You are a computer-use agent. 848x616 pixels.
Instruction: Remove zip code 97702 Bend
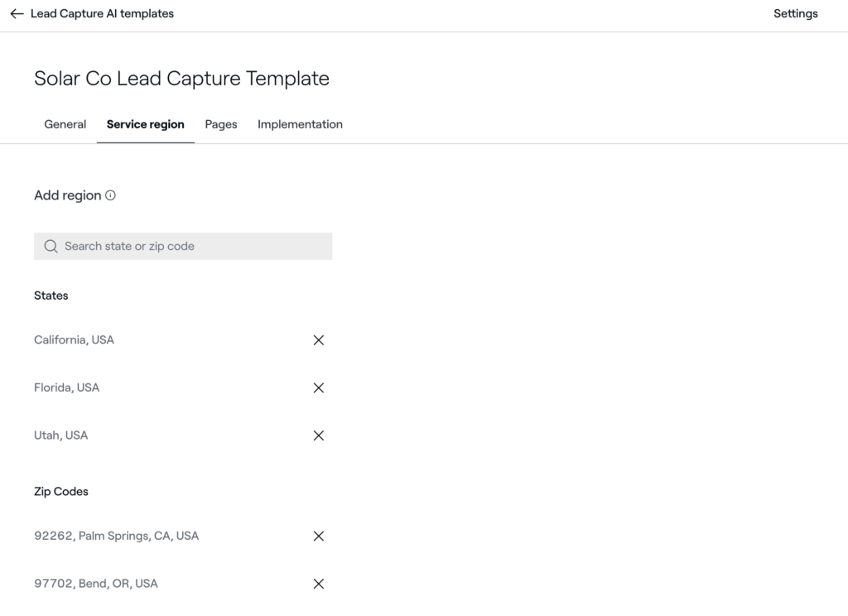coord(319,584)
